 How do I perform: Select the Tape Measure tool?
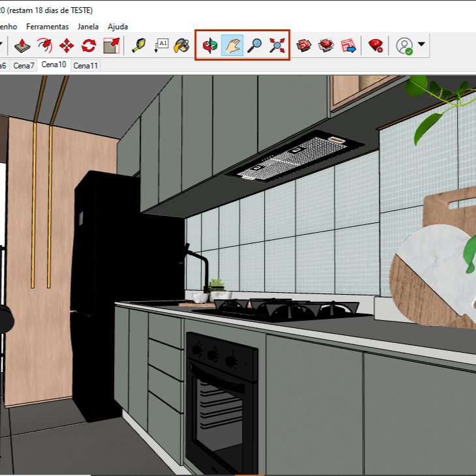[139, 46]
